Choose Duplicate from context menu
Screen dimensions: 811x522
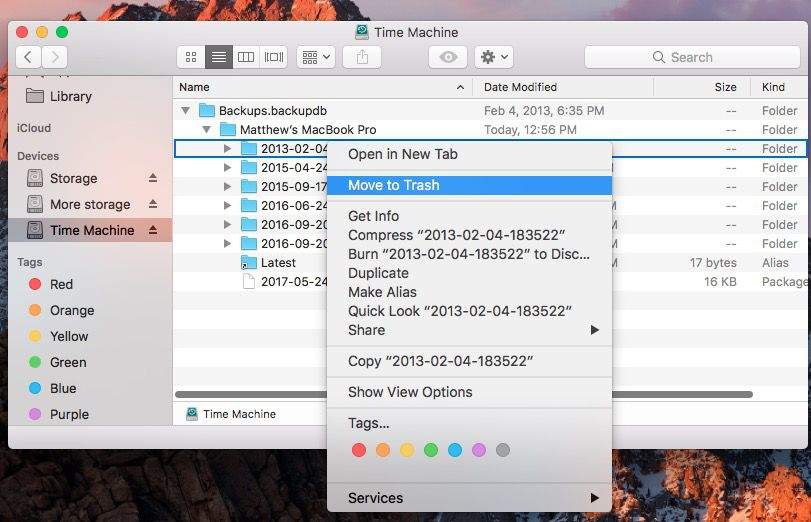point(470,273)
